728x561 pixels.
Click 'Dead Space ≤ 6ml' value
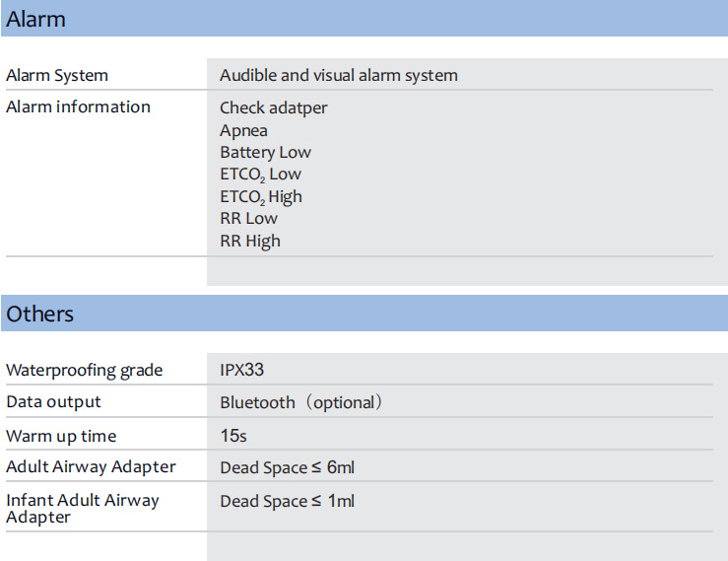point(288,467)
